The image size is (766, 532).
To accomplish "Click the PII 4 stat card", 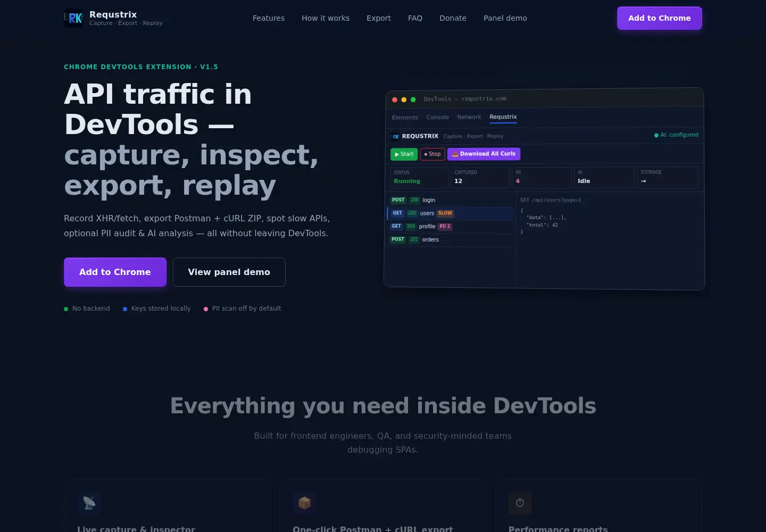I will click(x=542, y=178).
